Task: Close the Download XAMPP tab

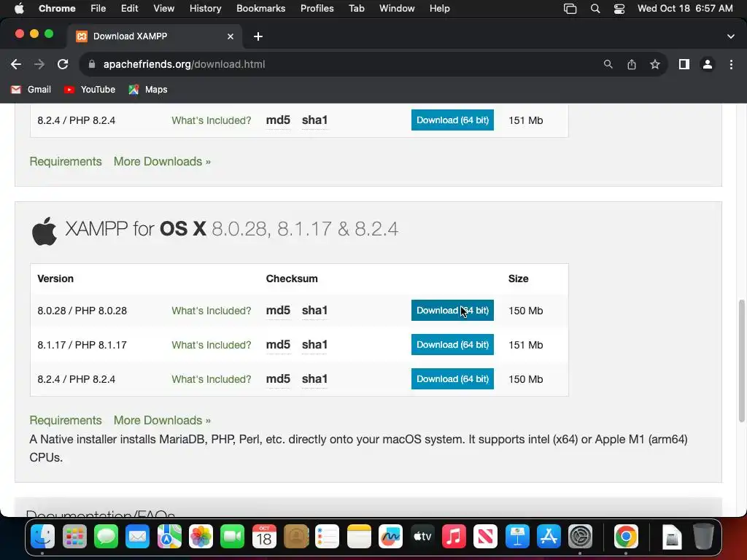Action: click(x=231, y=36)
